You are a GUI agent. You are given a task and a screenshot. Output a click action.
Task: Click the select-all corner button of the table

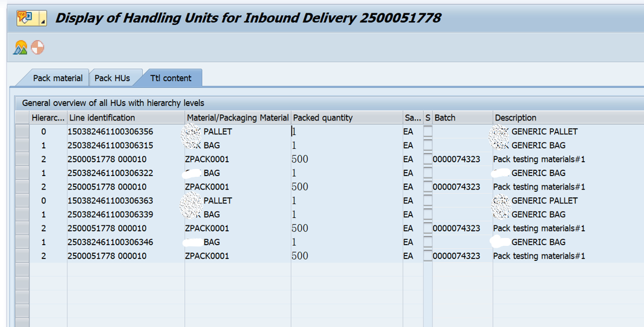point(22,117)
